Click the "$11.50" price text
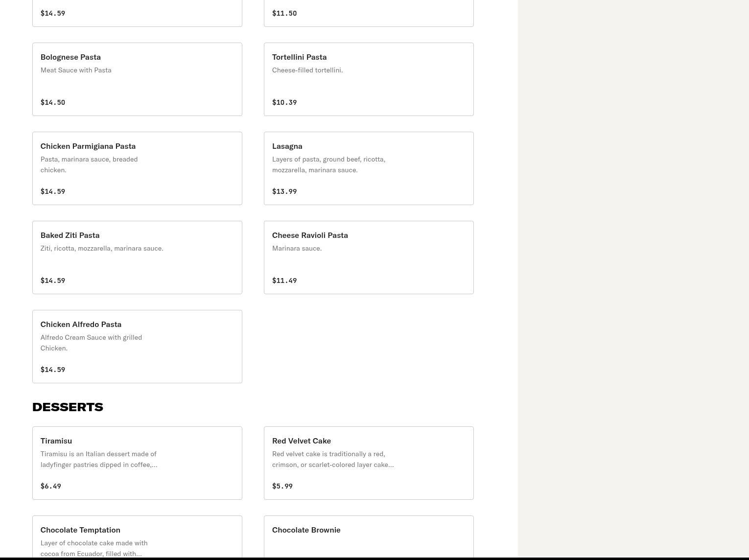This screenshot has width=749, height=560. pyautogui.click(x=284, y=13)
